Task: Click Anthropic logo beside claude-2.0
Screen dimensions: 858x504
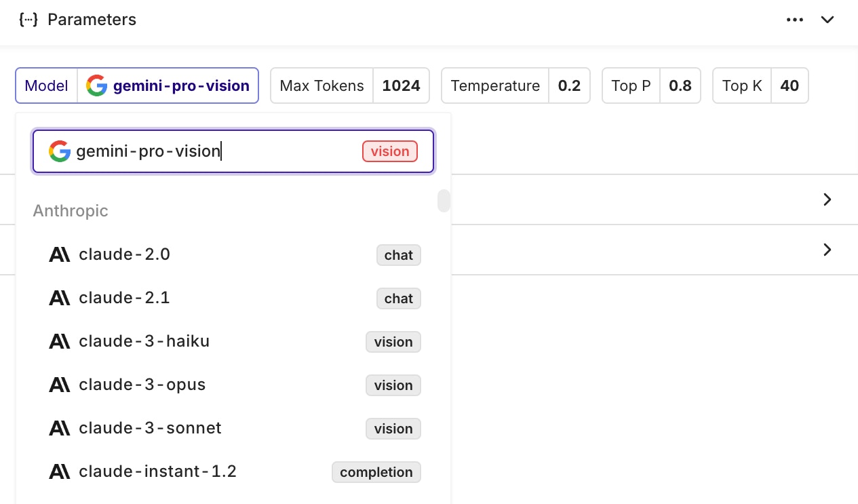Action: (60, 254)
